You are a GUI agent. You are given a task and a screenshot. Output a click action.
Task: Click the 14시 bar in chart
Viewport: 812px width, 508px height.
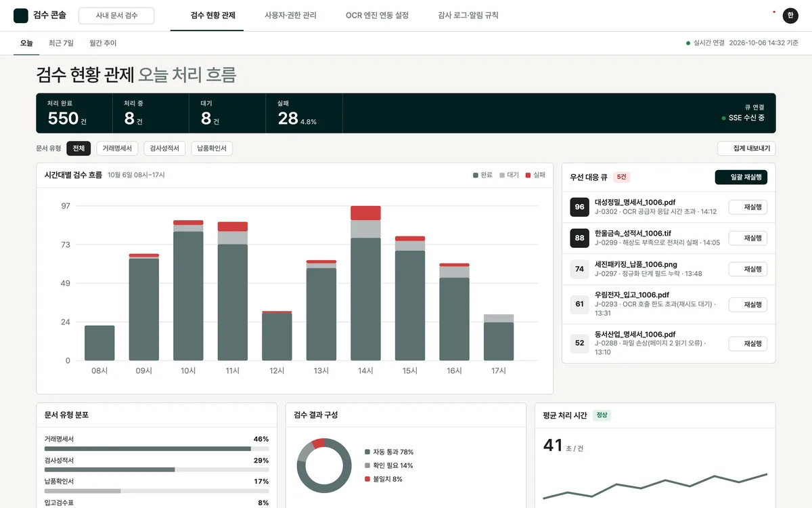[x=365, y=283]
